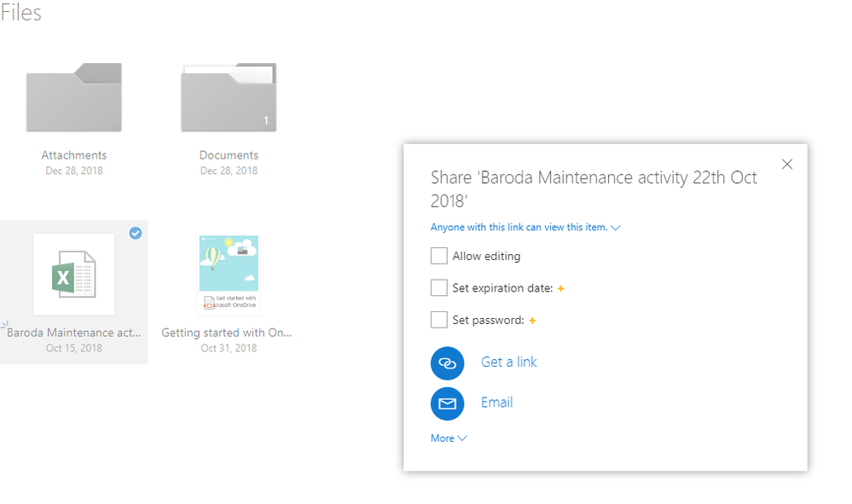The image size is (852, 504).
Task: Select the Baroda Maintenance activity file name
Action: [x=73, y=333]
